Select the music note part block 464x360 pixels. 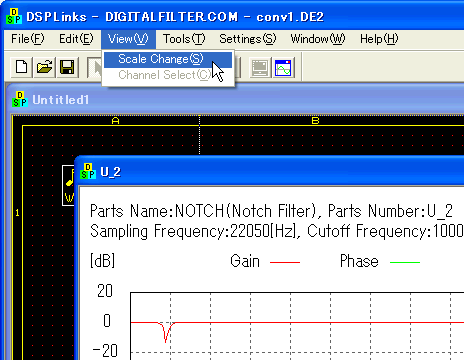(68, 185)
